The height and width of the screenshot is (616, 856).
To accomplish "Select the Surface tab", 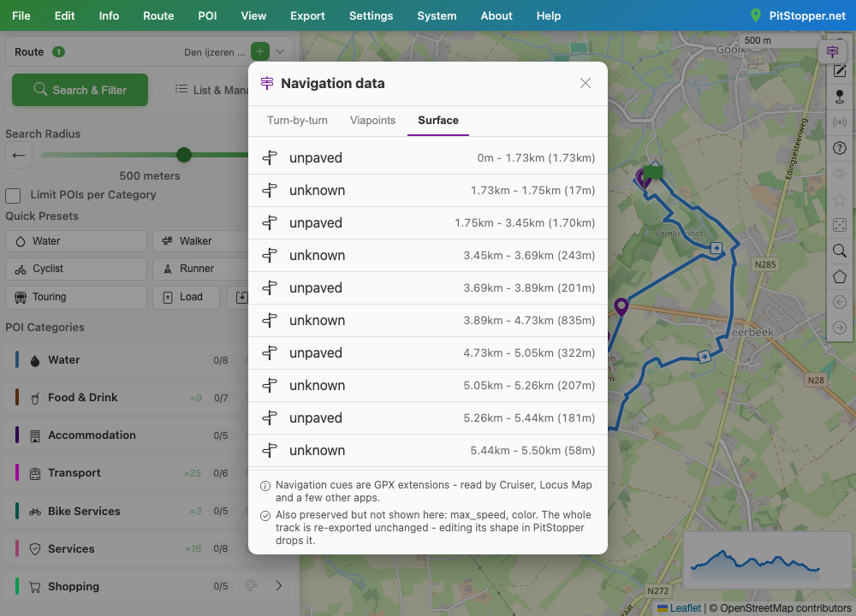I will click(x=437, y=120).
